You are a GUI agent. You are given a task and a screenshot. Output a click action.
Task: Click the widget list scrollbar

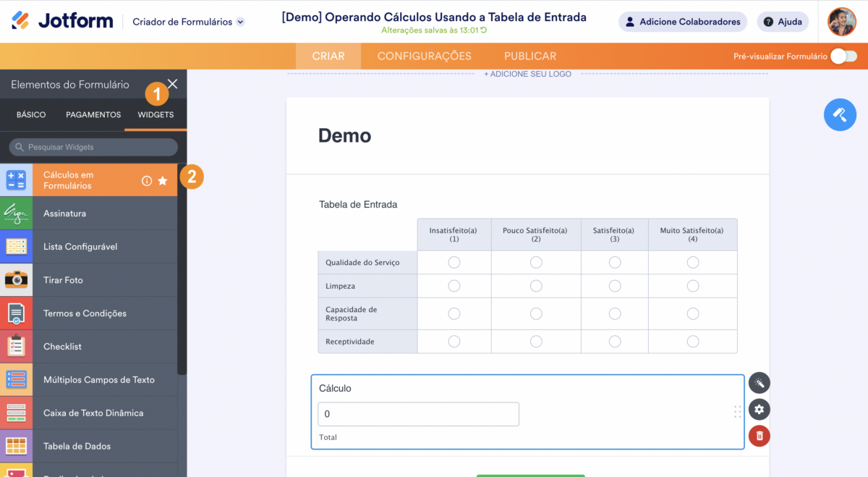(x=182, y=268)
